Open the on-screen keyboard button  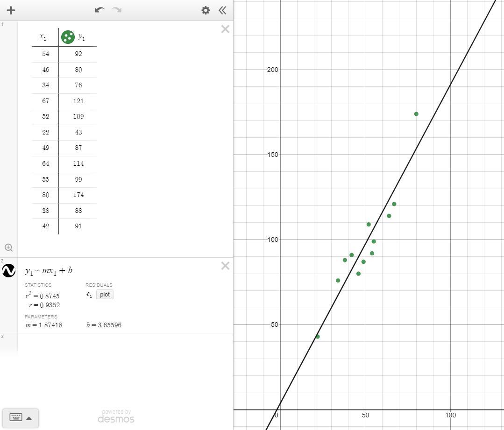pos(16,417)
